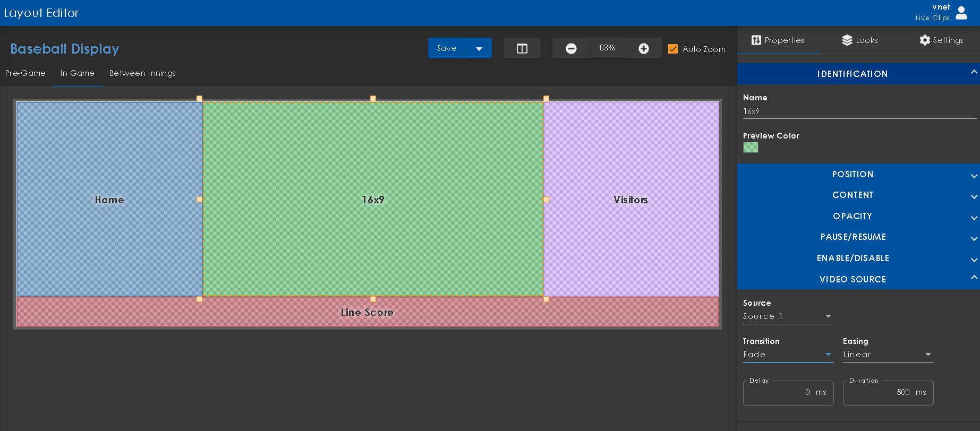The height and width of the screenshot is (431, 980).
Task: Switch to the Between Innings tab
Action: click(142, 73)
